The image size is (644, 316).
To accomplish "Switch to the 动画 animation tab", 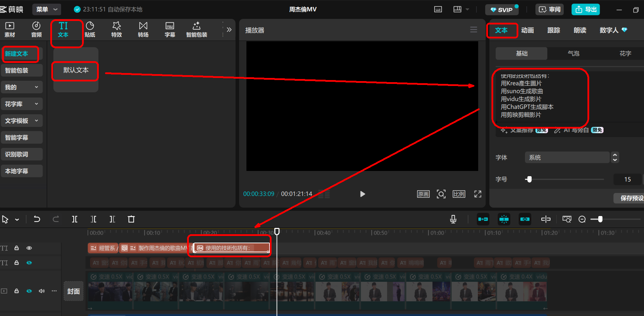I will 527,30.
